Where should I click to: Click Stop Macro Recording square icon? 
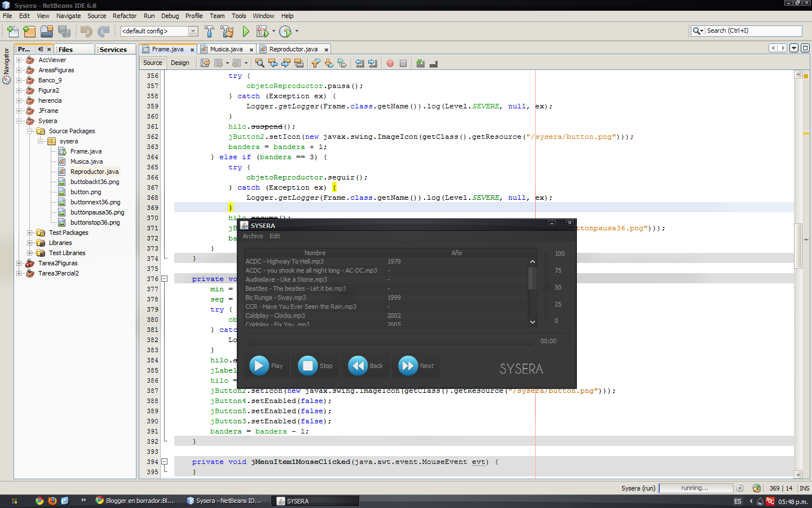point(403,63)
